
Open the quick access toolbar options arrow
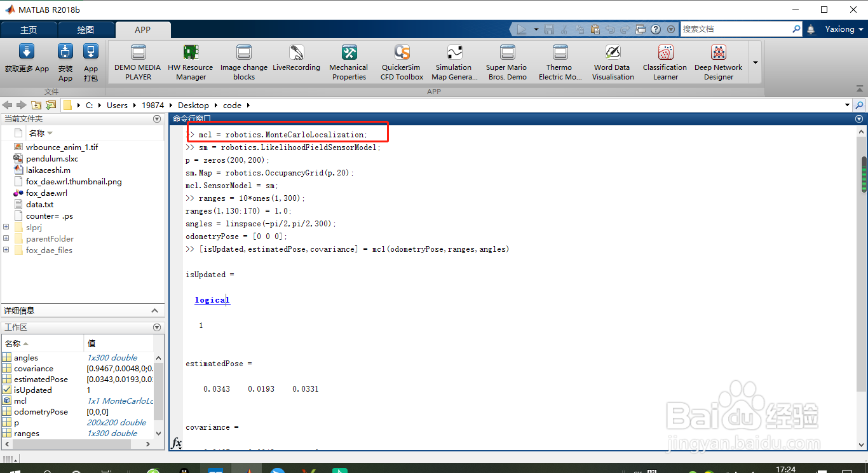671,29
